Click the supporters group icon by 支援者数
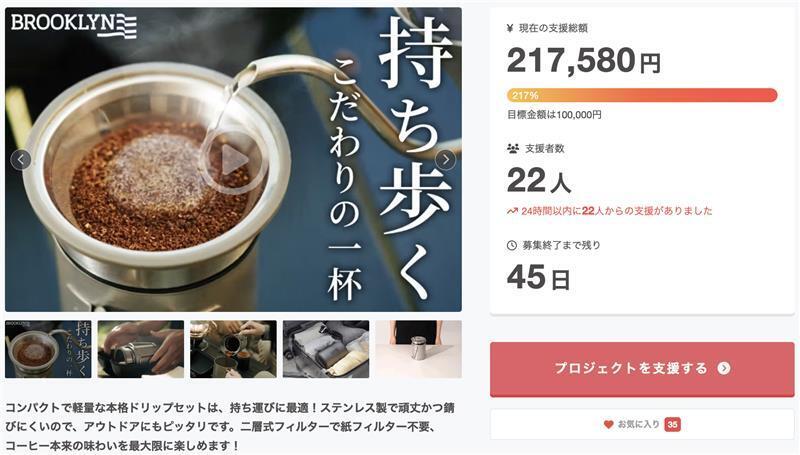Viewport: 800px width, 455px height. click(513, 148)
